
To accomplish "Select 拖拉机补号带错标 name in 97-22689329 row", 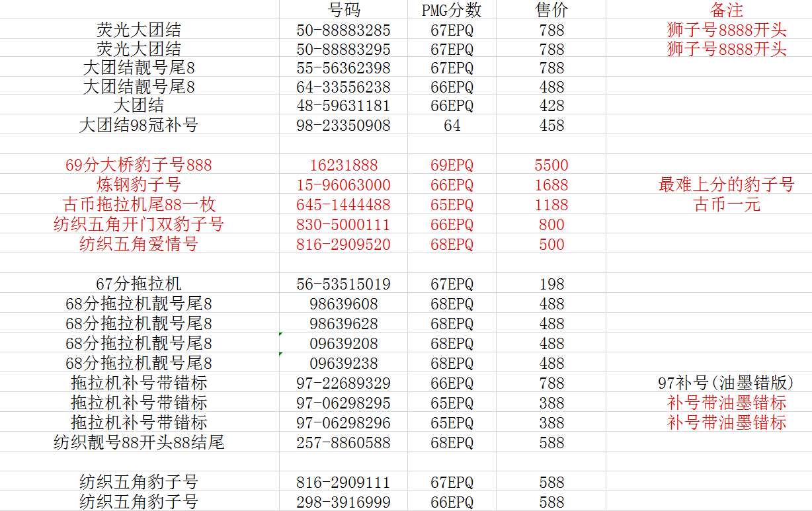I will point(139,383).
